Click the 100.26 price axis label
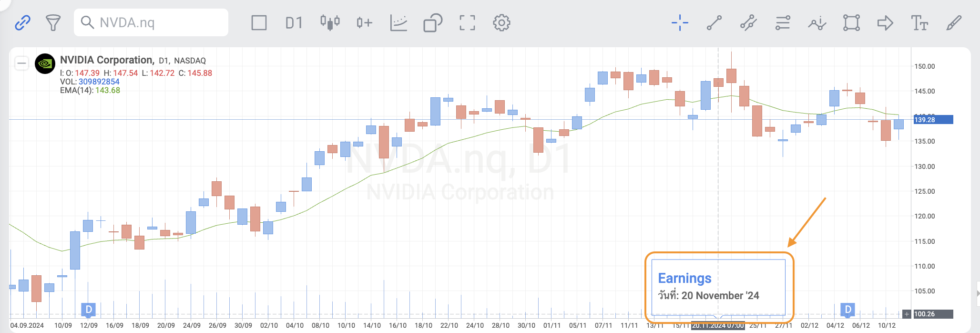 tap(933, 314)
